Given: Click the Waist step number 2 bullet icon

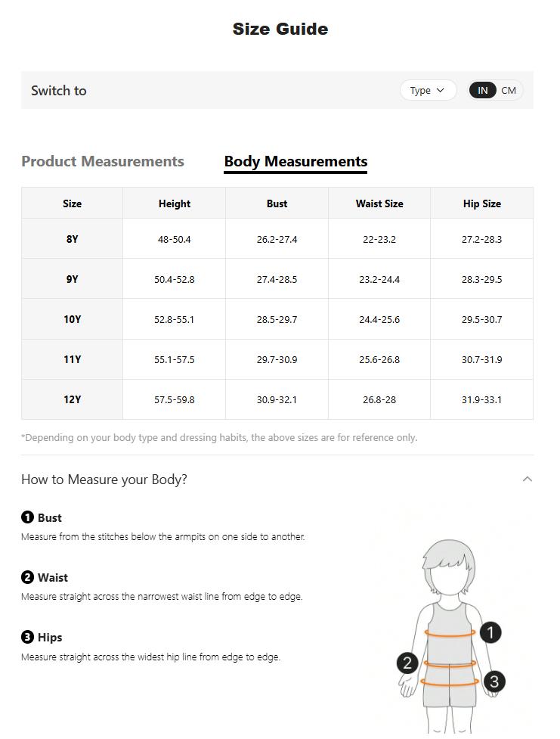Looking at the screenshot, I should click(27, 577).
